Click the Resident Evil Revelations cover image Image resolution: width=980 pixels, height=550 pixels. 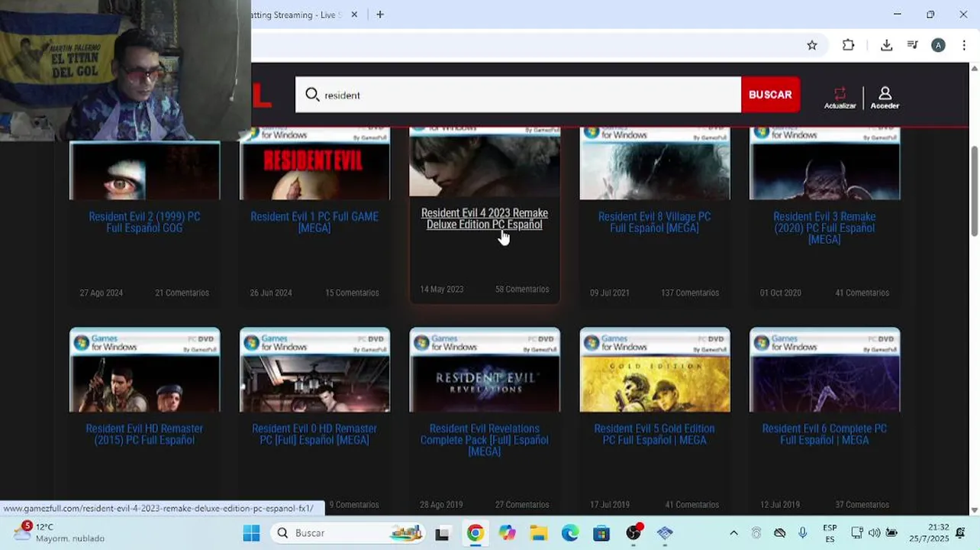[485, 370]
